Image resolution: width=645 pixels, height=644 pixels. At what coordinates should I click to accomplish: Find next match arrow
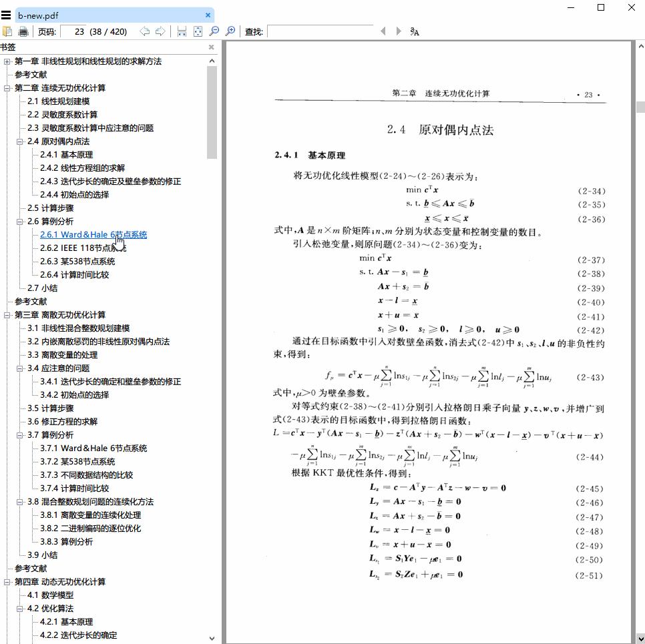pyautogui.click(x=398, y=31)
